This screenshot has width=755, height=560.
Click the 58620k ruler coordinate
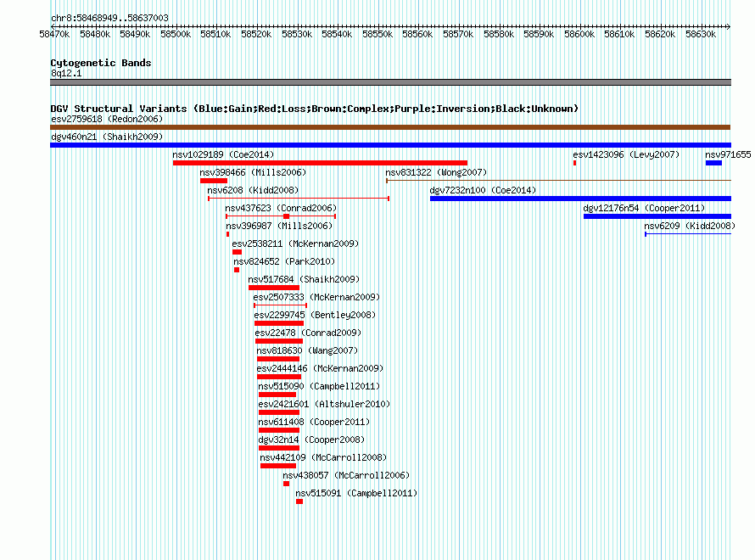coord(660,34)
